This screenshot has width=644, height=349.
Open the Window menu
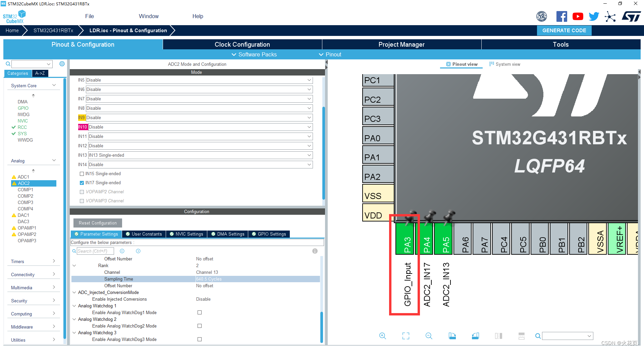[149, 16]
